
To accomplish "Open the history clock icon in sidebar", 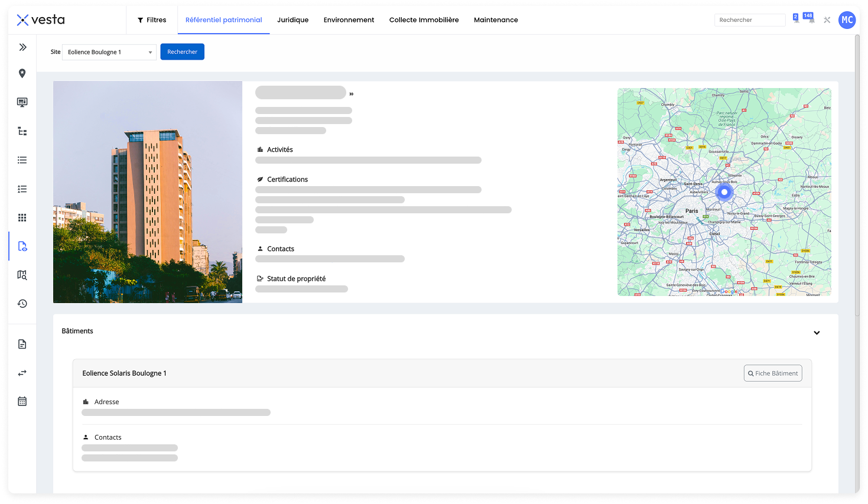I will point(22,304).
